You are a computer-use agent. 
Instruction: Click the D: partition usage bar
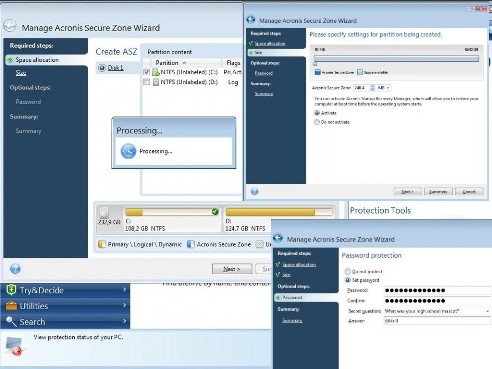pos(279,212)
